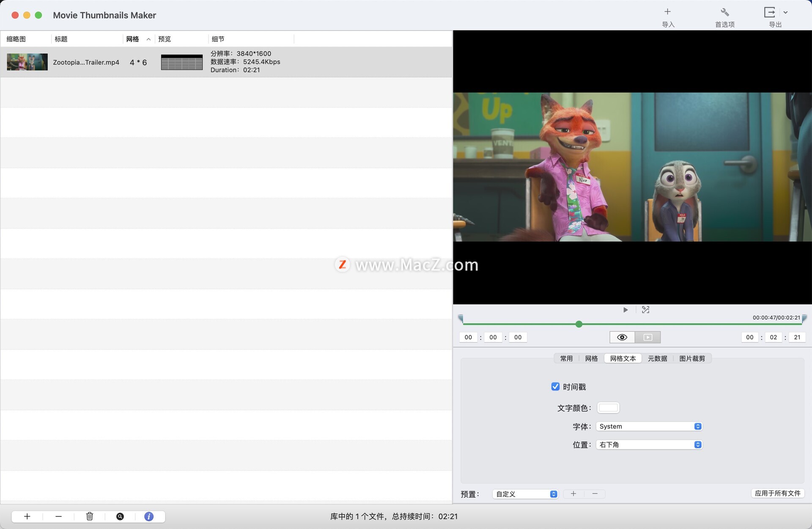
Task: Play the video preview
Action: pos(625,310)
